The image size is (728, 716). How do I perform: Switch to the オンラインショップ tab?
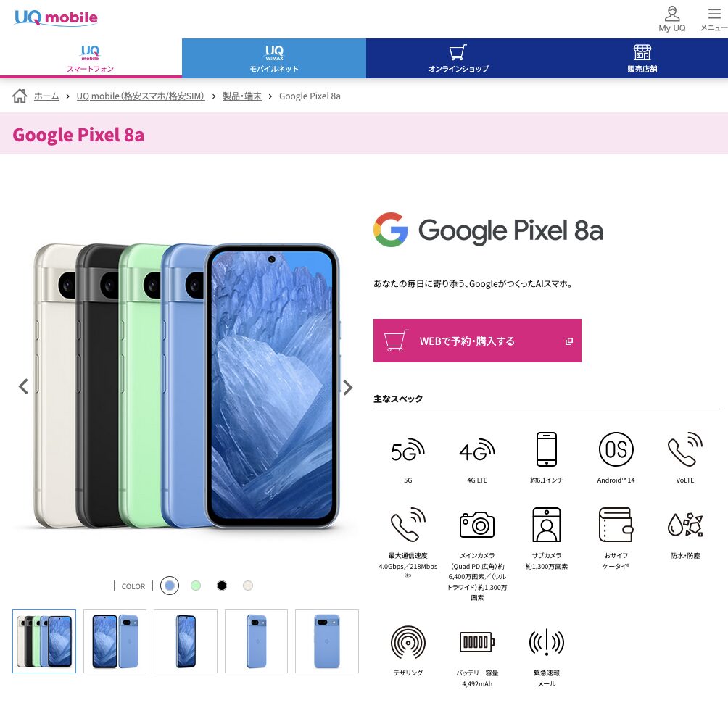pos(459,59)
